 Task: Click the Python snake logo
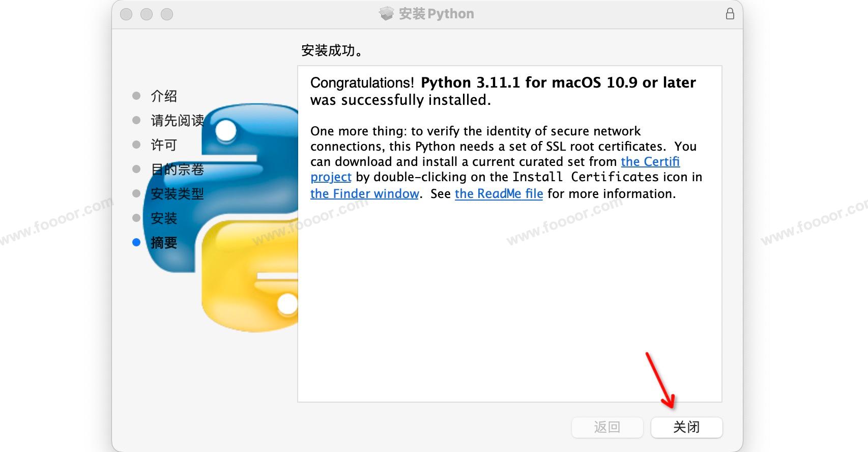[x=249, y=219]
